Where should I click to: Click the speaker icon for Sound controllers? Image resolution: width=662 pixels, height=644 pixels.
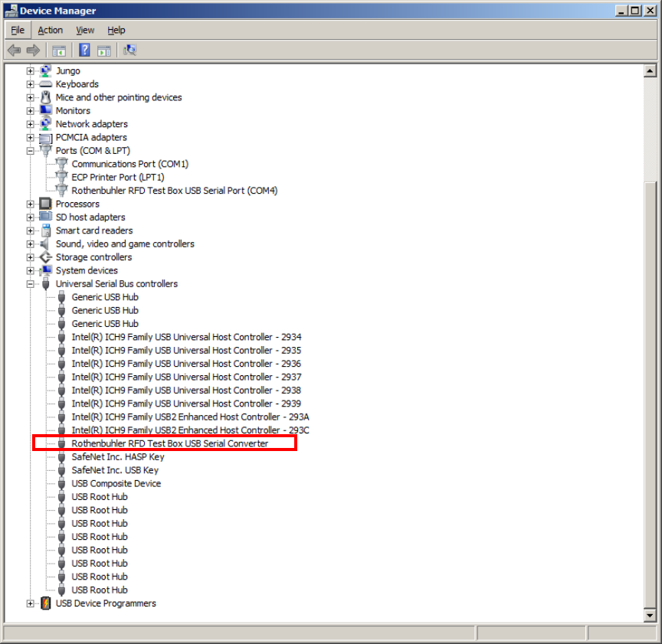click(x=44, y=244)
